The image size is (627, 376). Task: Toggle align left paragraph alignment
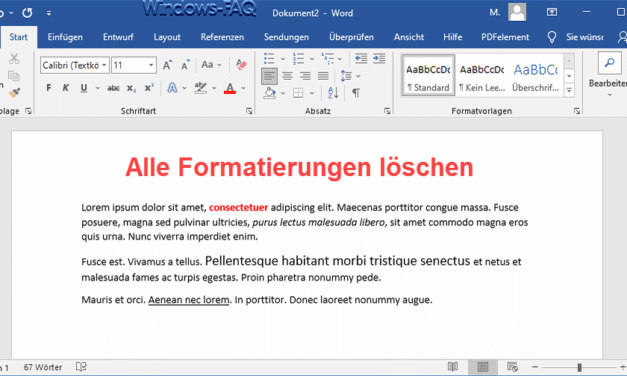pos(270,76)
